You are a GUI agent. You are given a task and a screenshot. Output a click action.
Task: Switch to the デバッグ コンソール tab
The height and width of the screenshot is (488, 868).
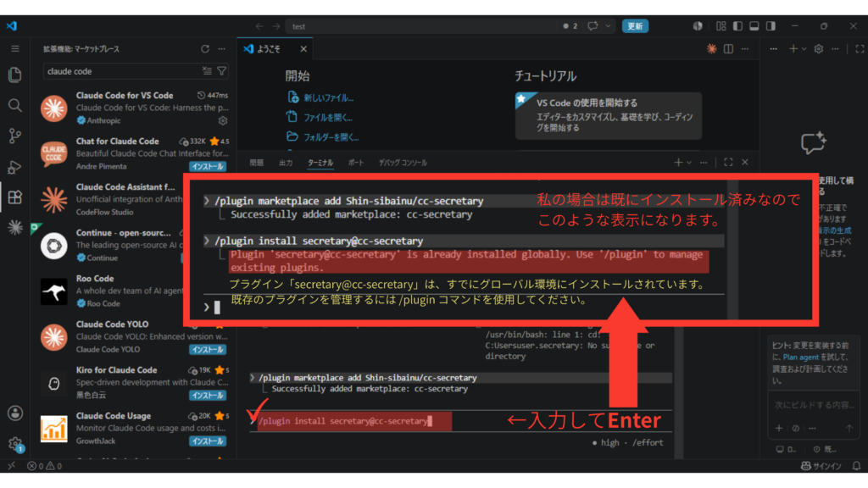(403, 163)
